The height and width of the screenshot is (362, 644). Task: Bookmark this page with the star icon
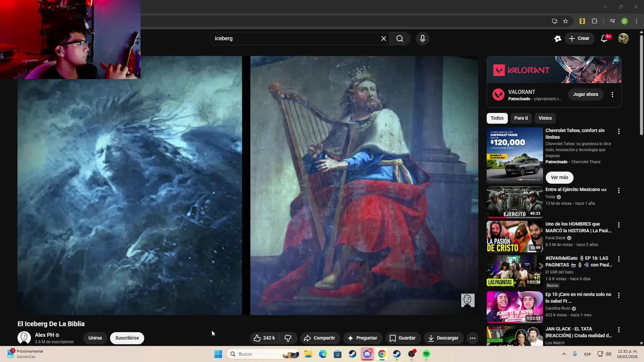[566, 21]
